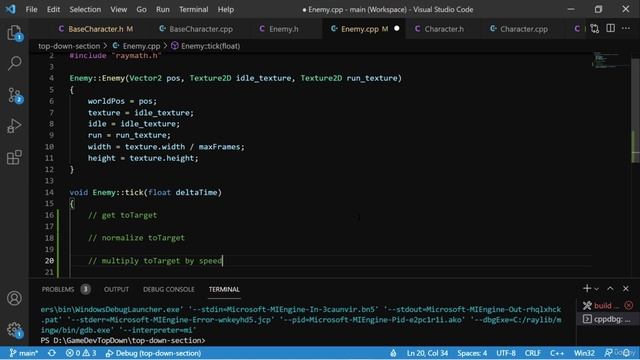Viewport: 640px width, 360px height.
Task: Open the Go menu
Action: 141,9
